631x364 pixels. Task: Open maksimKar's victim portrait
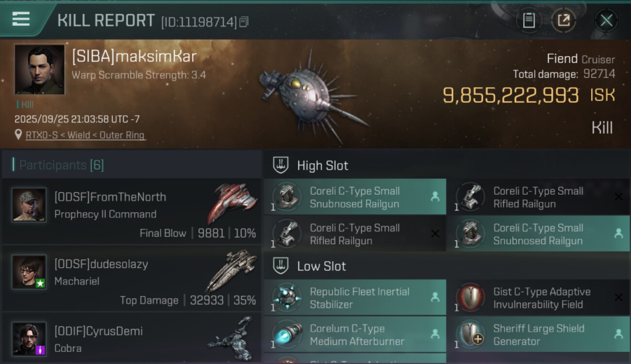[x=39, y=69]
